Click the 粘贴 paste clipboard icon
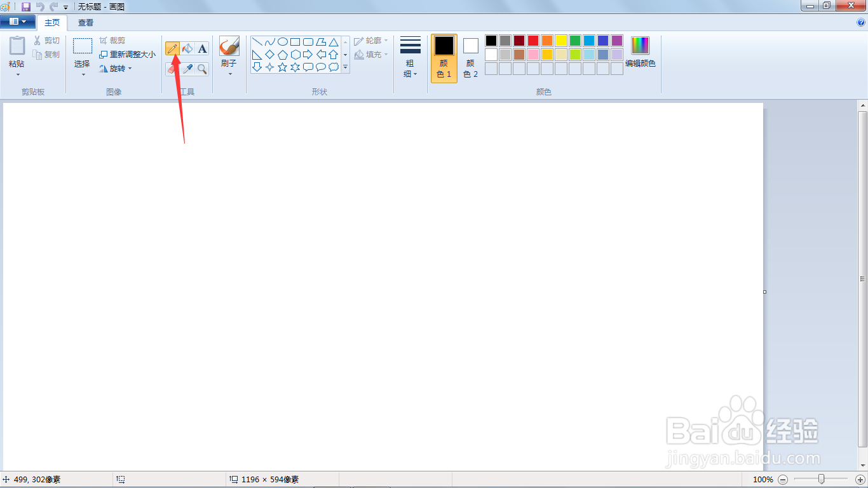Viewport: 868px width, 488px height. [x=17, y=46]
